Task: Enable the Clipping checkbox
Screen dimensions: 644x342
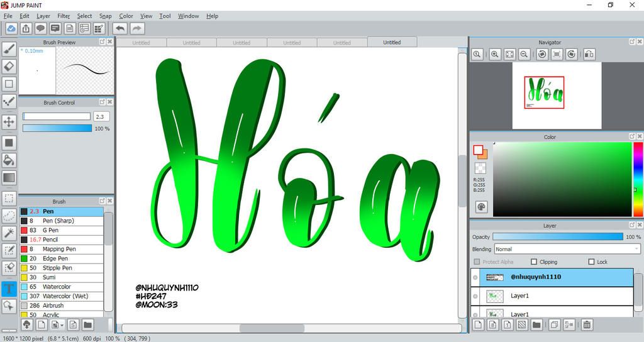Action: click(x=534, y=262)
